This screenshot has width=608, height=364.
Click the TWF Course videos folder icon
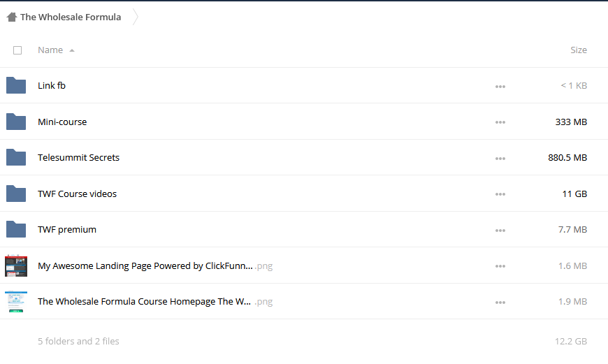(16, 194)
